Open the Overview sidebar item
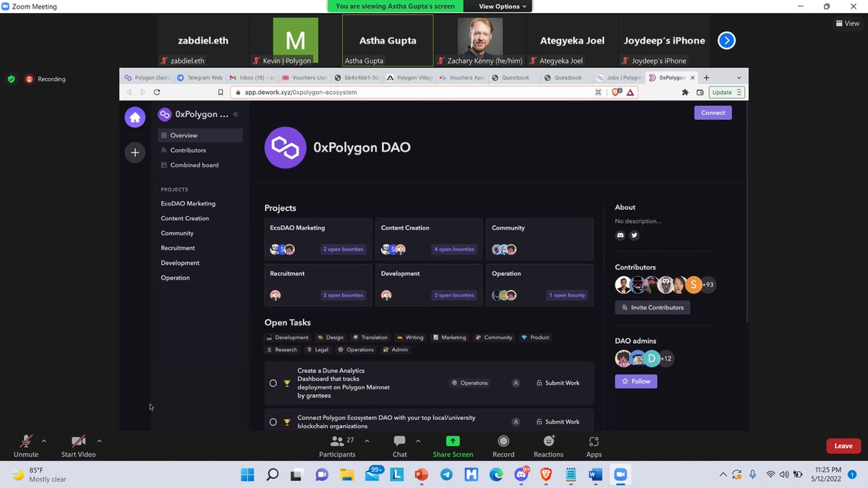868x488 pixels. pyautogui.click(x=200, y=135)
